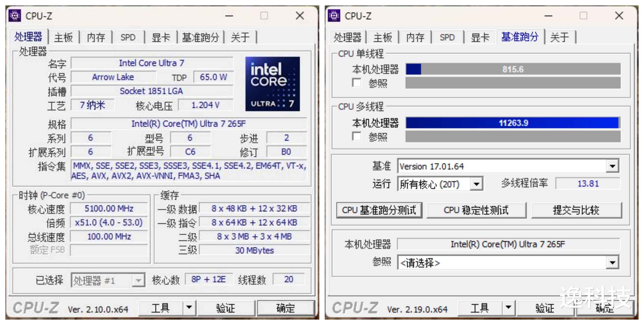The height and width of the screenshot is (325, 644).
Task: Open the 参照 <请选择> reference dropdown
Action: (613, 262)
